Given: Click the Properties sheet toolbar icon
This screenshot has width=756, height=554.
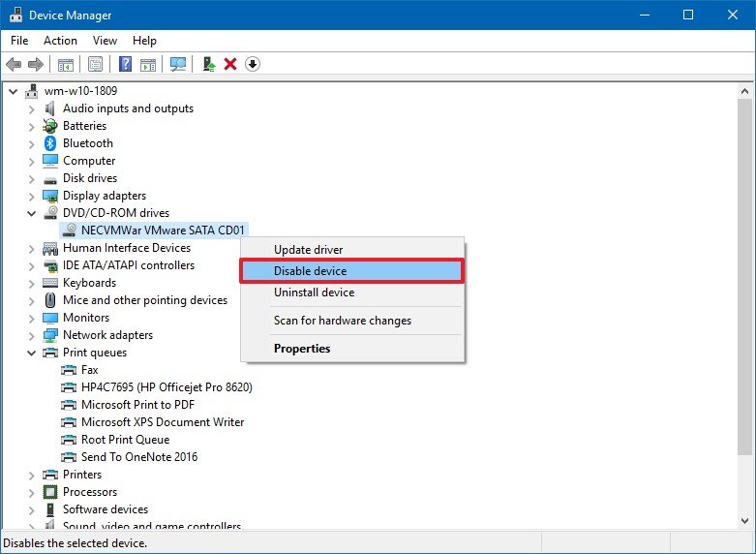Looking at the screenshot, I should (x=96, y=64).
